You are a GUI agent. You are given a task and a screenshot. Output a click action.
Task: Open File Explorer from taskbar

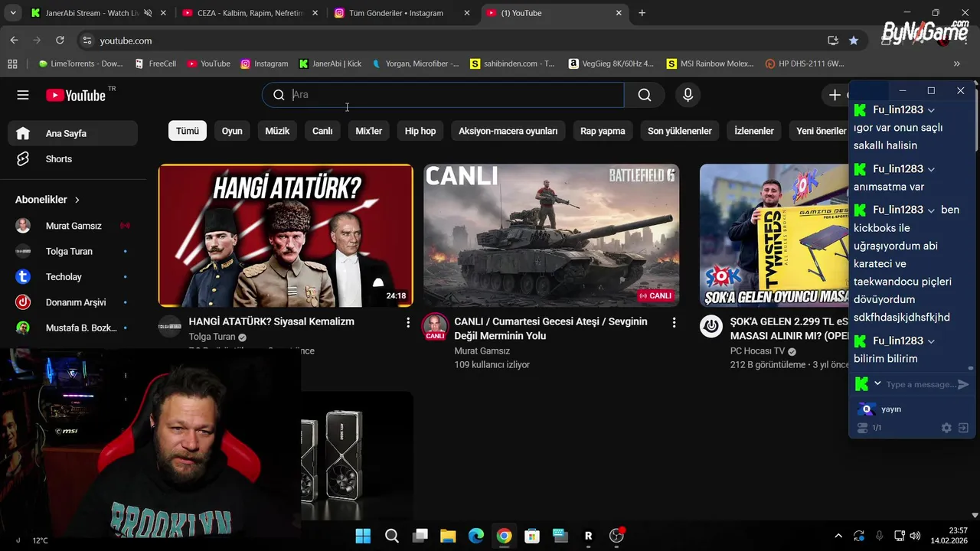(x=448, y=536)
